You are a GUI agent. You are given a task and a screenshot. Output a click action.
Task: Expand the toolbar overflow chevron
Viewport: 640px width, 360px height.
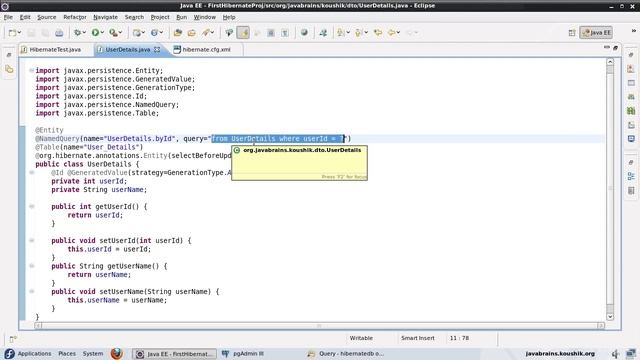634,31
